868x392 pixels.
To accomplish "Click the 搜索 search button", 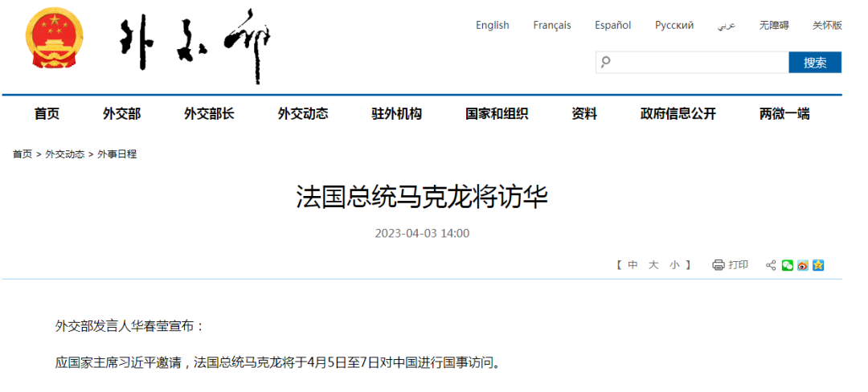I will tap(815, 63).
